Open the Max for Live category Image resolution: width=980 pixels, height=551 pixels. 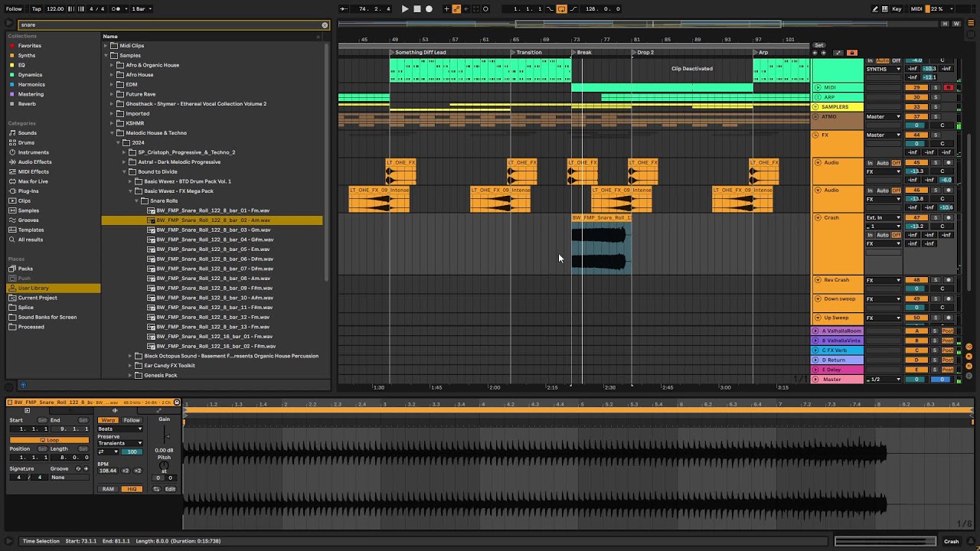[33, 181]
